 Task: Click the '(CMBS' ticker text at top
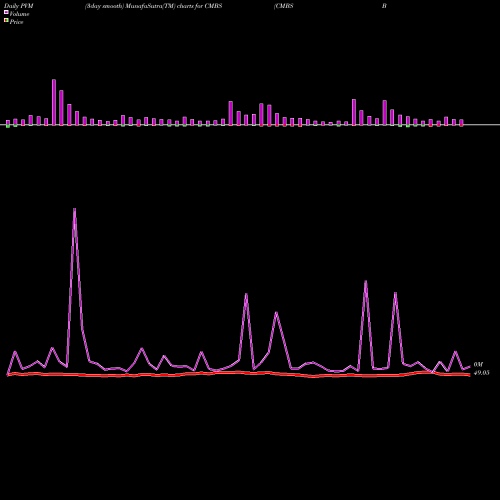284,6
